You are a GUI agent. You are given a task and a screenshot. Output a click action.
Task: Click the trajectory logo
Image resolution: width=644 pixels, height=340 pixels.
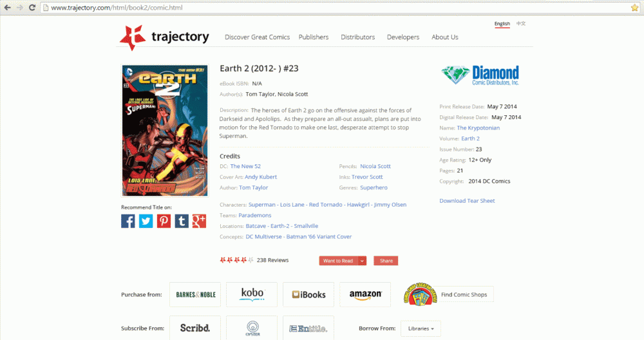coord(164,37)
